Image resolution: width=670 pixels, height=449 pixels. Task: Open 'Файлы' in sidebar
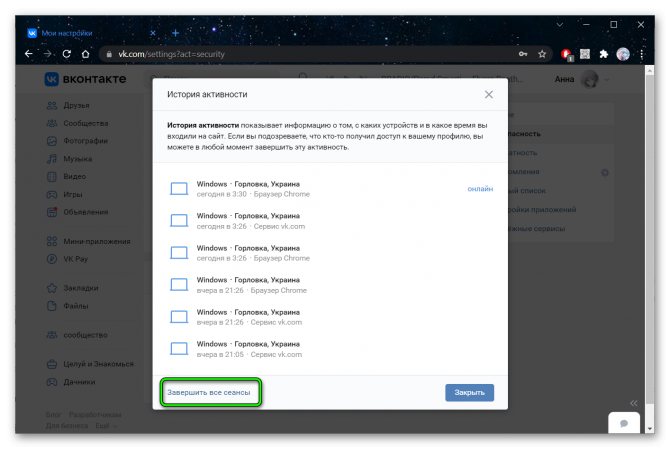[68, 306]
